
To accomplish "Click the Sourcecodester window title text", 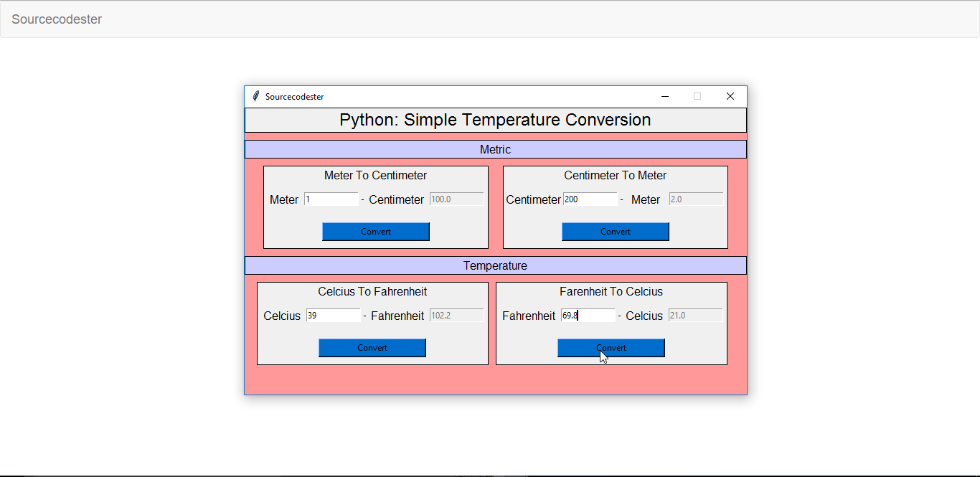I will (x=294, y=97).
